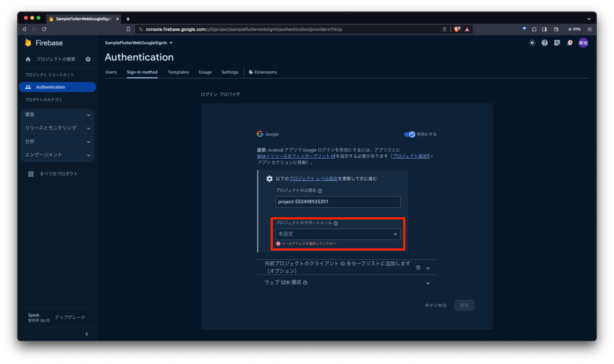Open the browser hamburger menu

[x=589, y=29]
